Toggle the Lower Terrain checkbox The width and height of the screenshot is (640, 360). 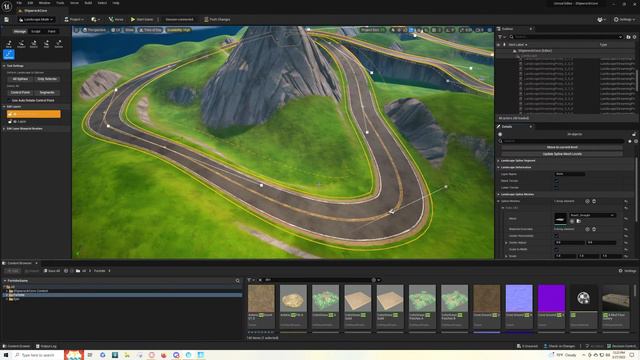point(556,188)
